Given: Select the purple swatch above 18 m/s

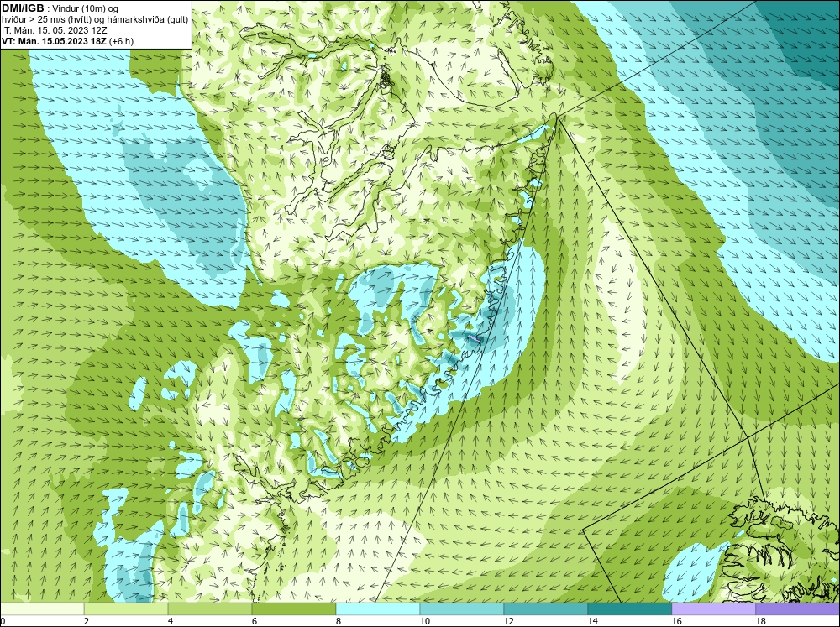Looking at the screenshot, I should (797, 609).
